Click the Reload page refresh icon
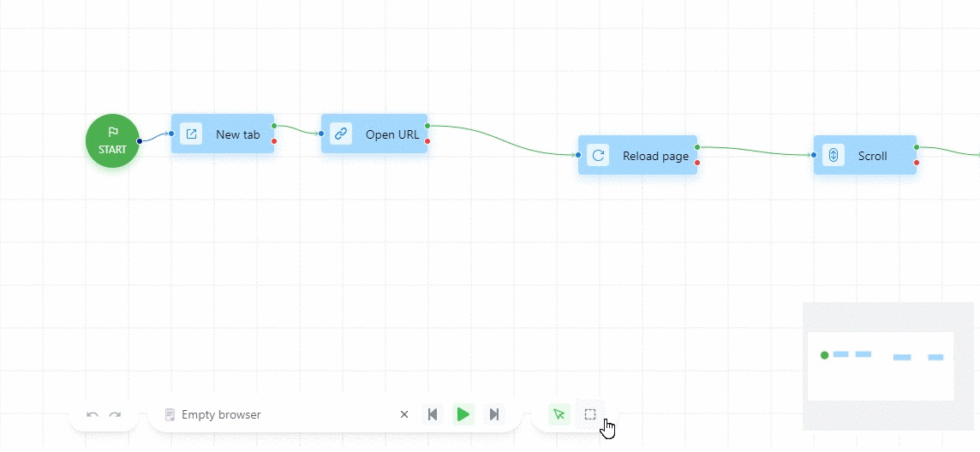980x452 pixels. coord(598,155)
